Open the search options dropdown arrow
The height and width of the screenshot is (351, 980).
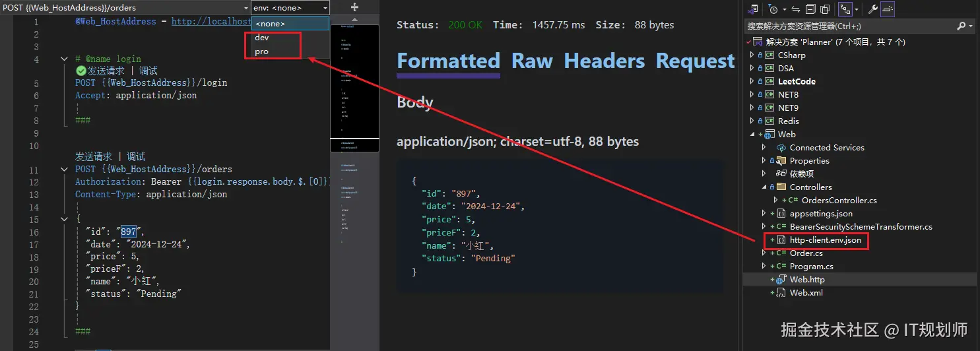[x=971, y=26]
